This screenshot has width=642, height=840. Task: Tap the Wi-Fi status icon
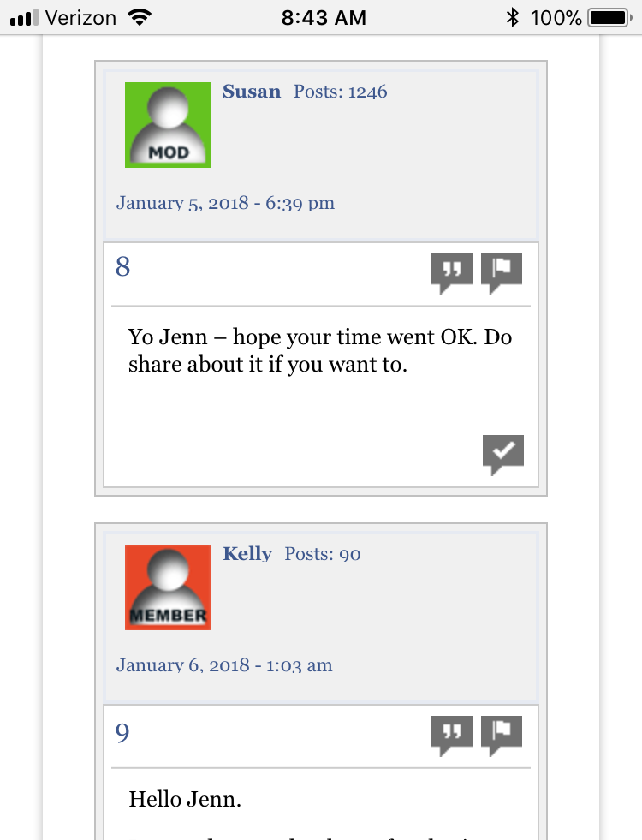[140, 18]
